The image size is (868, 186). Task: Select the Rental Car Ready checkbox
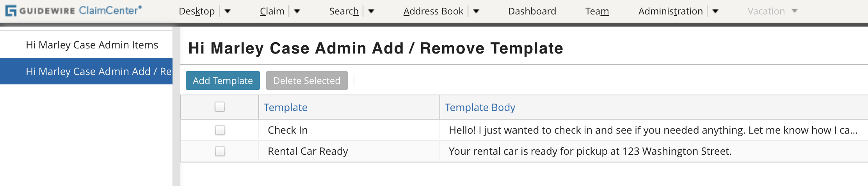(220, 151)
